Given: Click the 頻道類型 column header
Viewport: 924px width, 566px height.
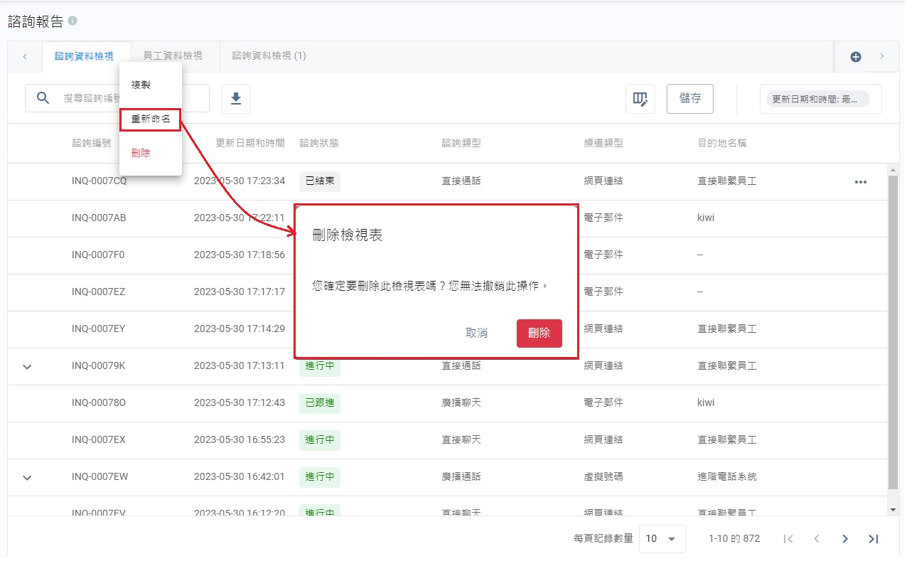Looking at the screenshot, I should pyautogui.click(x=603, y=143).
